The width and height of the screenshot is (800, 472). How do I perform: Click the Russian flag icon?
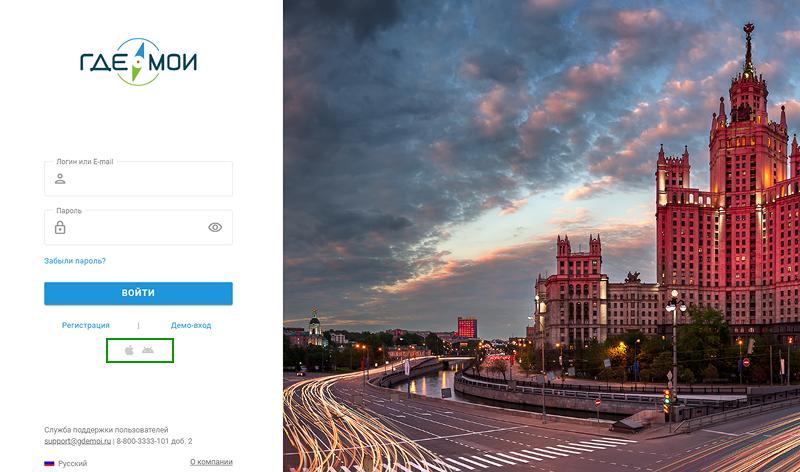(49, 463)
